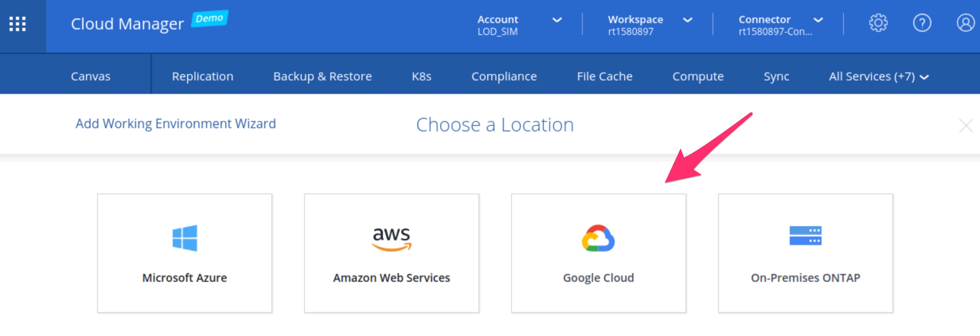The height and width of the screenshot is (336, 980).
Task: Click the On-Premises ONTAP server icon
Action: [805, 236]
